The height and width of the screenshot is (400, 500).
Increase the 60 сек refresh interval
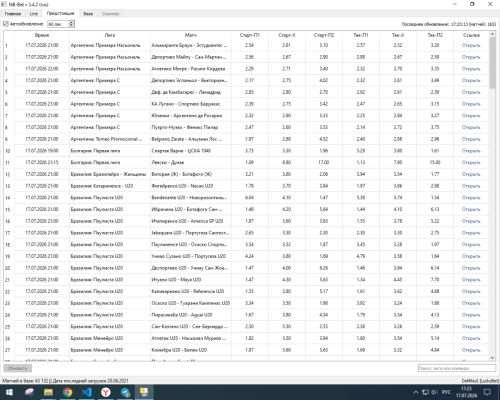pyautogui.click(x=71, y=22)
